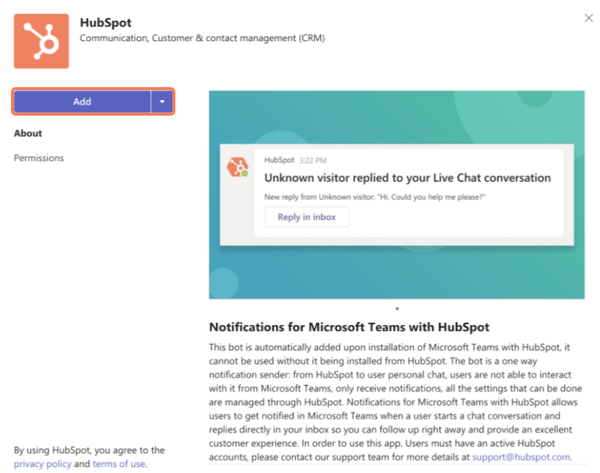Click the HubSpot bot avatar in preview
Viewport: 600px width, 473px height.
[x=237, y=166]
